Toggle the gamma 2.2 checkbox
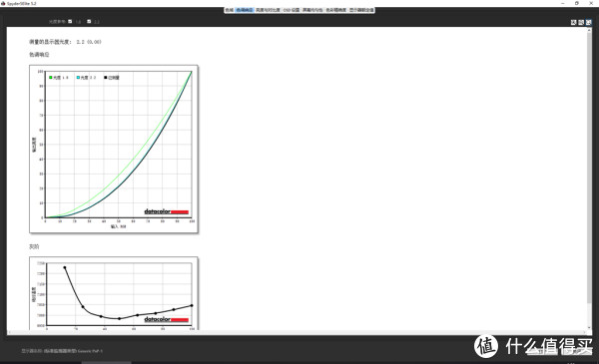The width and height of the screenshot is (599, 364). 89,21
